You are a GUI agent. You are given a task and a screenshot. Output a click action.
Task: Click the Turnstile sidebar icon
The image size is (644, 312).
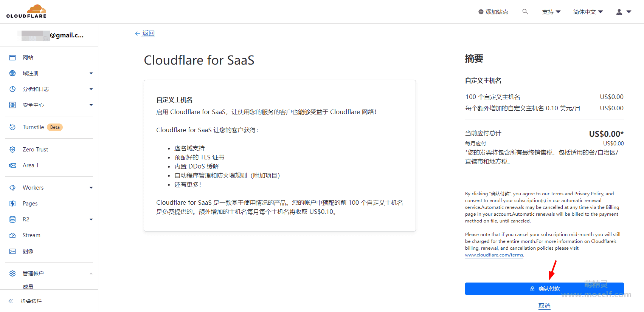pos(12,127)
